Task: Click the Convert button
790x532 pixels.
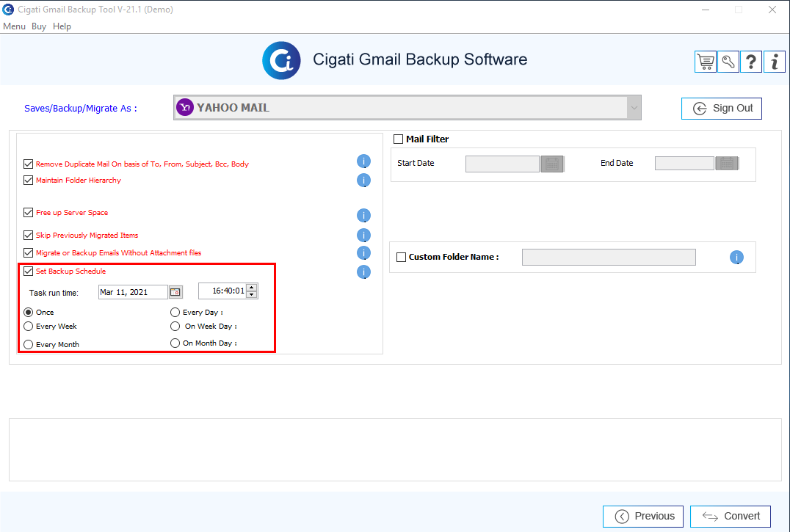Action: click(x=731, y=517)
